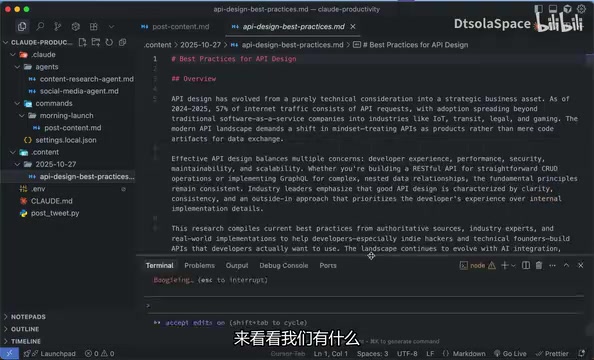Click Prettier in the status bar

552,354
